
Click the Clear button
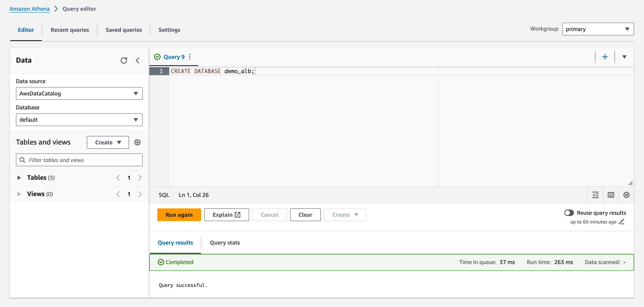coord(305,215)
